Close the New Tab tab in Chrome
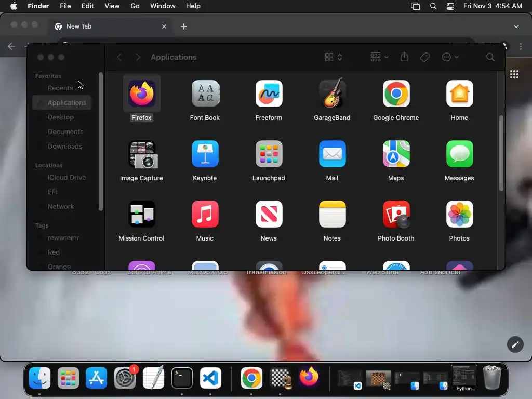The image size is (532, 399). click(164, 26)
